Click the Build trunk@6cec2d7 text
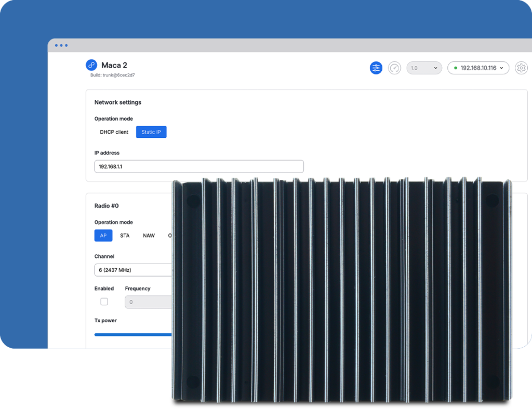The image size is (532, 418). [x=112, y=75]
